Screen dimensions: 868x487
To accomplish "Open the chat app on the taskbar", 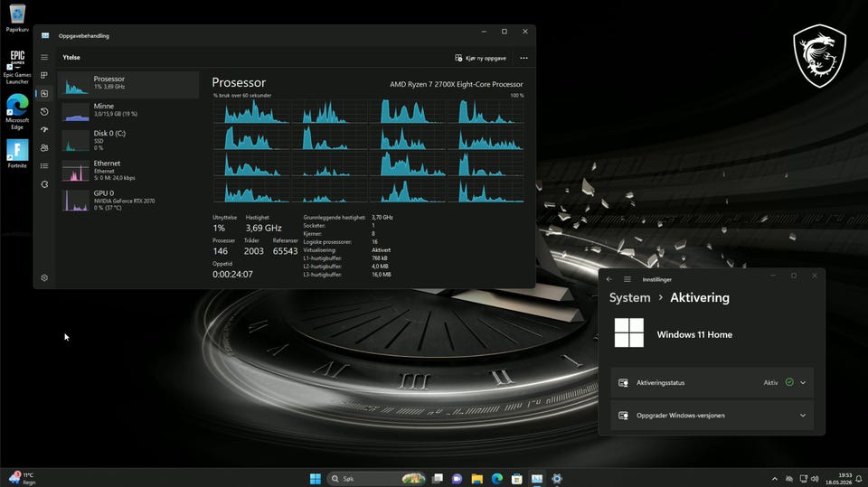I will [458, 479].
